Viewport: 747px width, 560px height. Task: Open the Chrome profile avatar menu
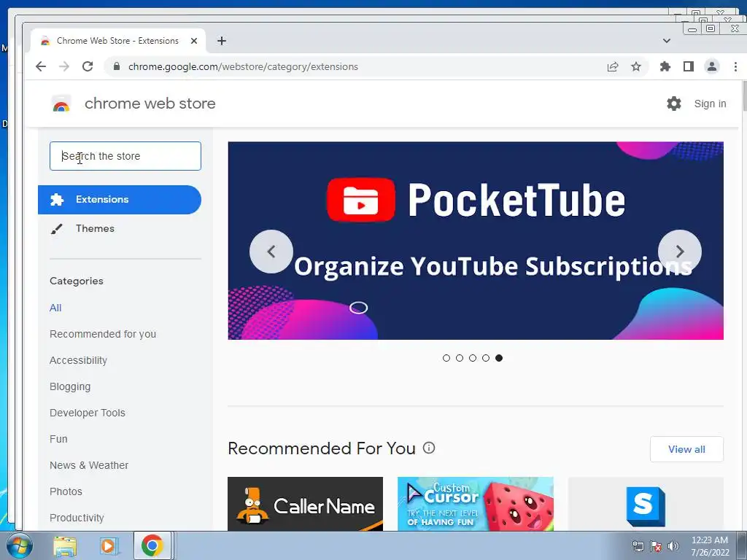coord(712,66)
